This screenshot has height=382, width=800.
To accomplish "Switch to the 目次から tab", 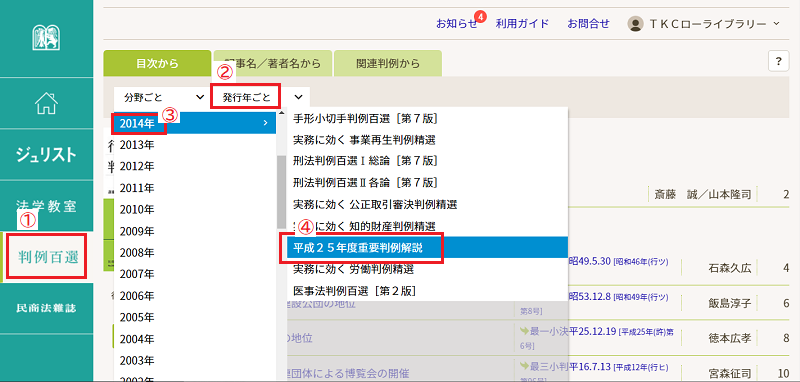I will pos(157,64).
